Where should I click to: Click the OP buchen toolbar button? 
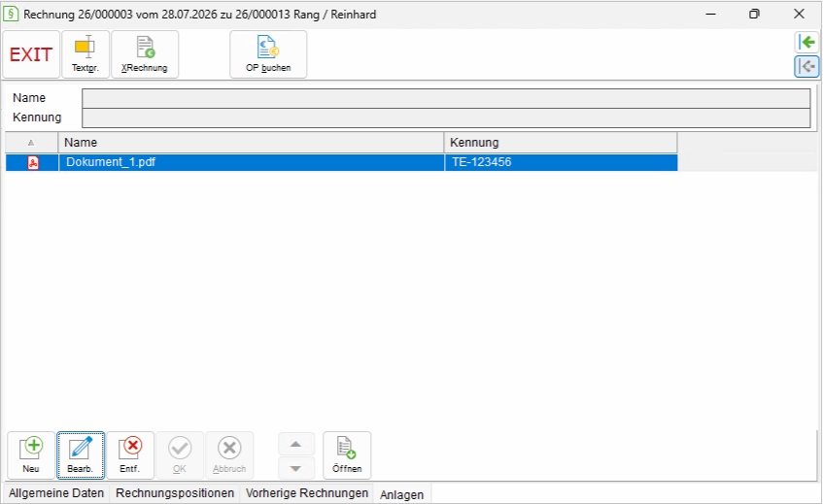[x=268, y=54]
